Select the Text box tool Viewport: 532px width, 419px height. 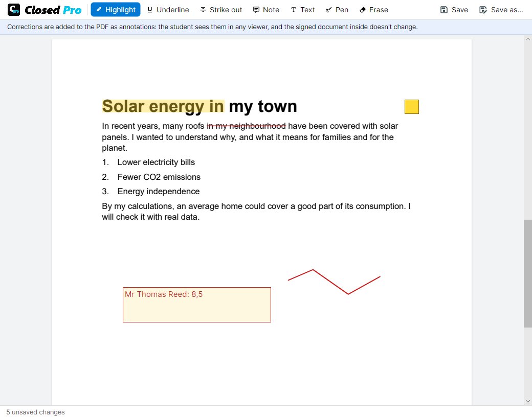[303, 10]
